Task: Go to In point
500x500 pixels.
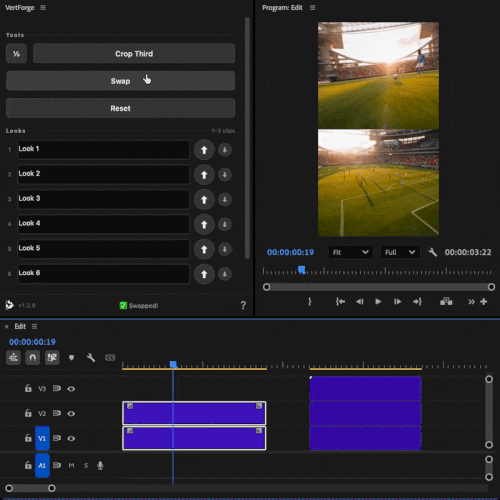Action: click(x=340, y=302)
